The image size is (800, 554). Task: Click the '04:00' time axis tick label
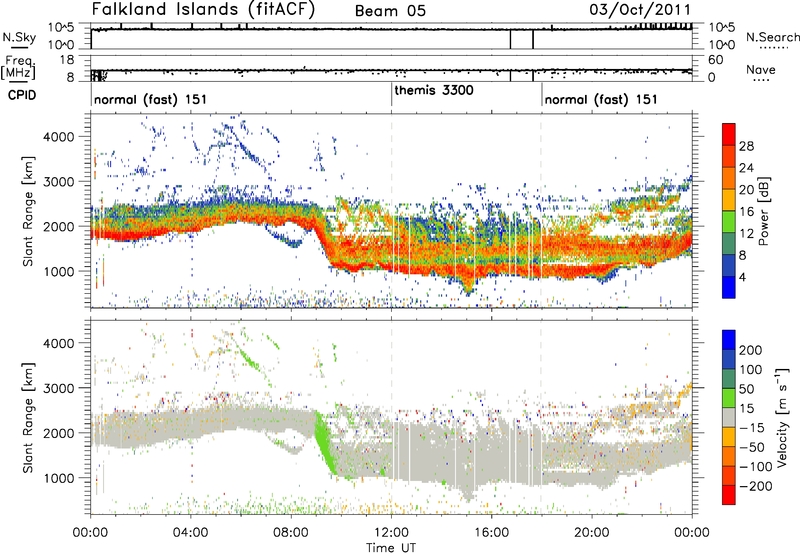pos(190,533)
